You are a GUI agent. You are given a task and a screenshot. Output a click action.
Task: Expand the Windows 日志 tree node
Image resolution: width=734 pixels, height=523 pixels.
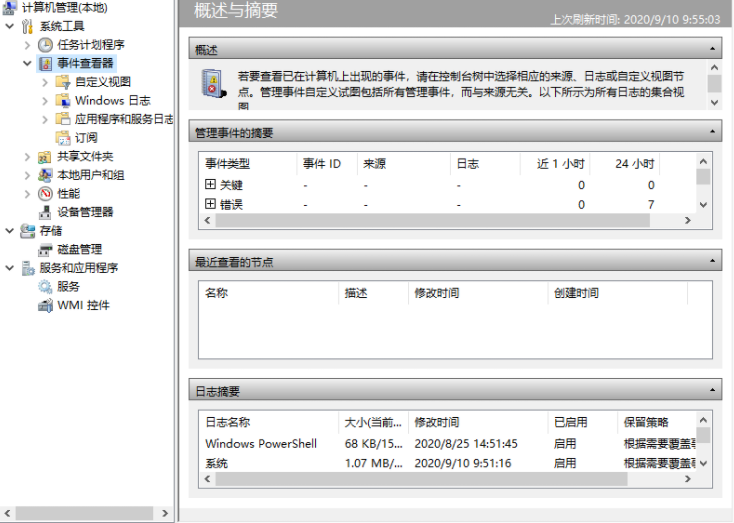46,100
